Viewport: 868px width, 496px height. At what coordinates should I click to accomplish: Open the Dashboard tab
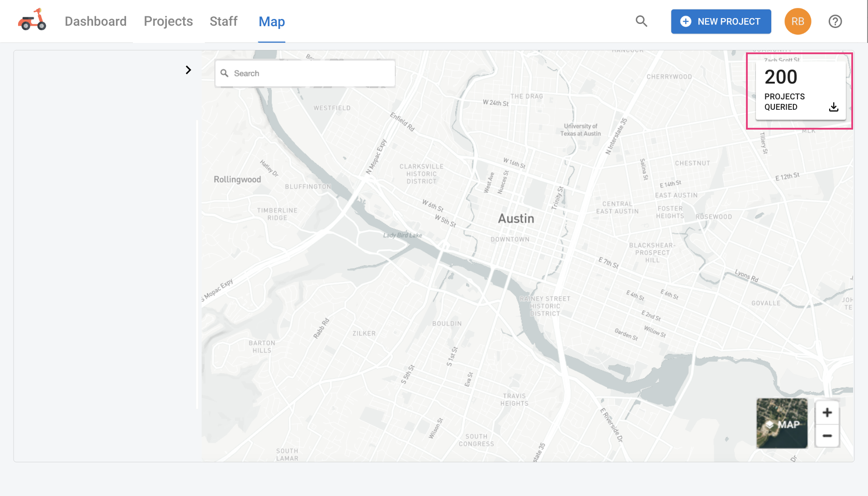pos(95,21)
